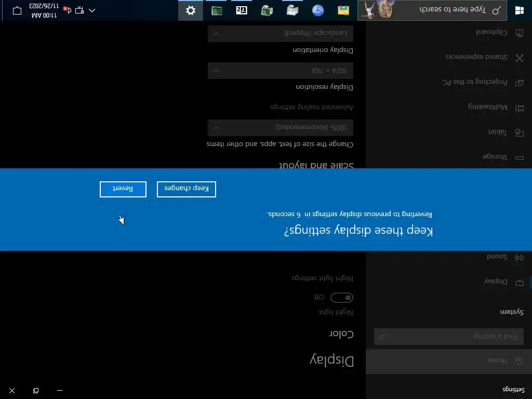Open the 100% (Recommended) scale dropdown

coord(280,128)
